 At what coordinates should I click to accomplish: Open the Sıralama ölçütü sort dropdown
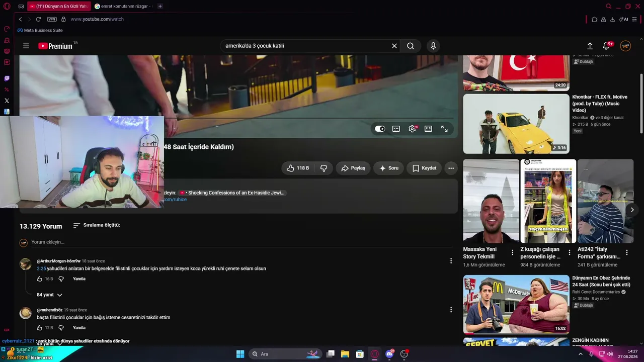coord(97,225)
